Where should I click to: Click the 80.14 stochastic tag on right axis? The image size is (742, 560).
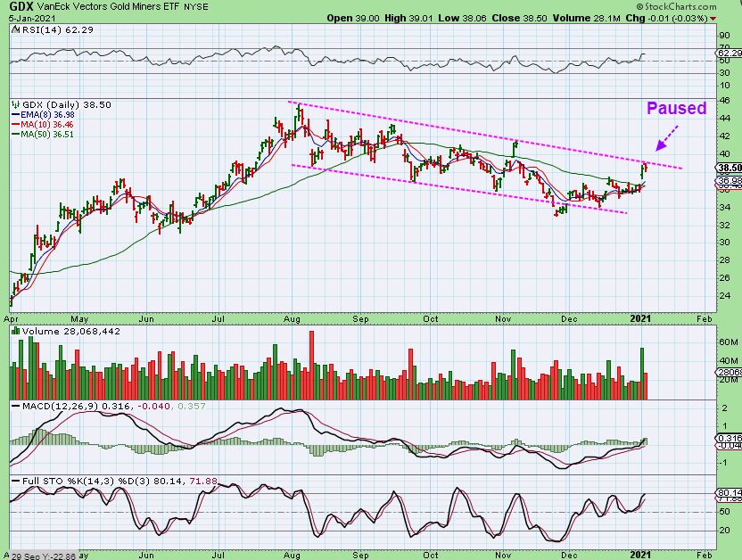[x=730, y=492]
